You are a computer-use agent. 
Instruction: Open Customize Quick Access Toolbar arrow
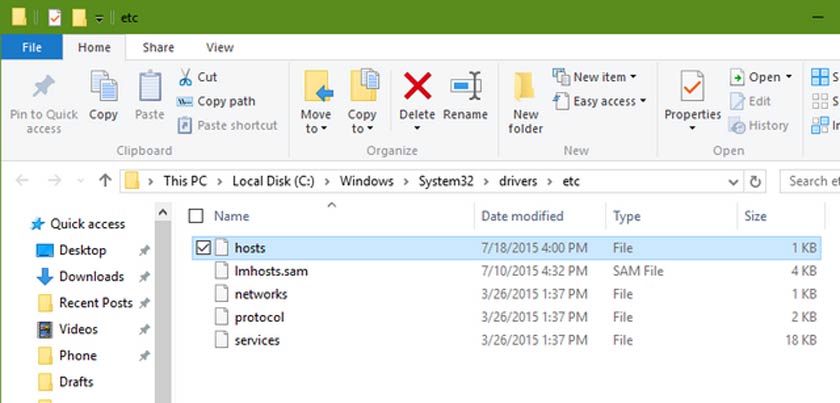(99, 19)
